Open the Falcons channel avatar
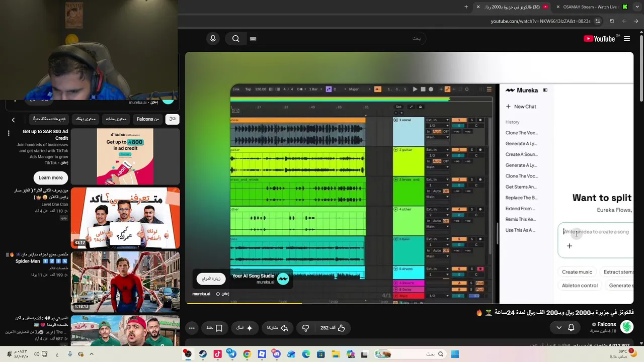 [x=626, y=327]
